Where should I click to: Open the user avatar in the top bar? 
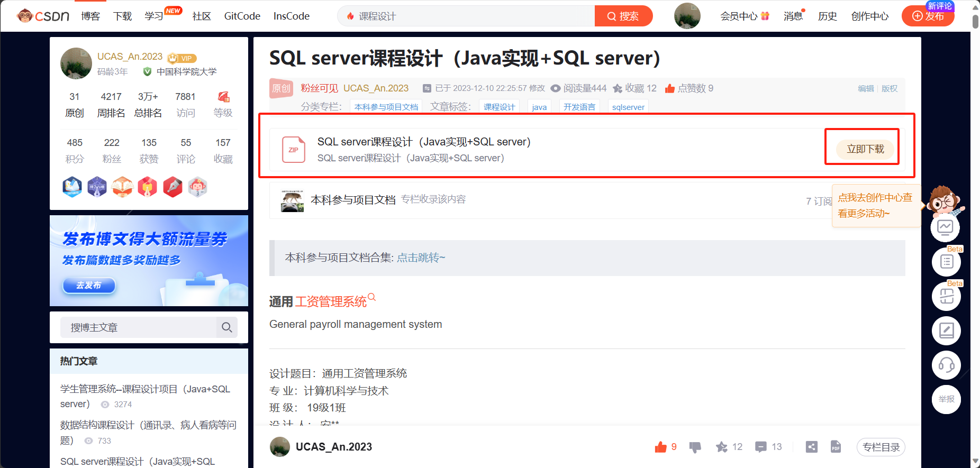coord(687,16)
